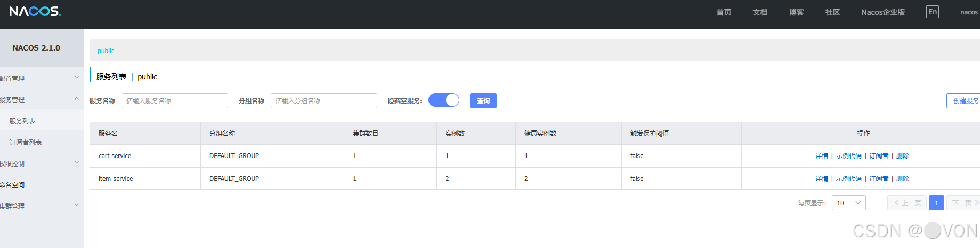This screenshot has height=248, width=980.
Task: Click the 上一页 pagination button
Action: coord(908,203)
